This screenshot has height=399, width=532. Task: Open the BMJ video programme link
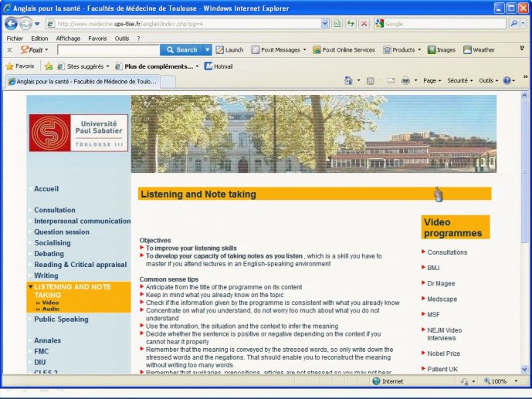(433, 268)
